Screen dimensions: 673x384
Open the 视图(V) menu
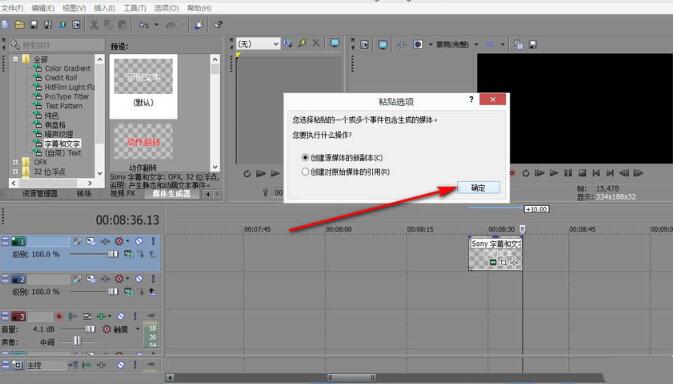click(74, 8)
